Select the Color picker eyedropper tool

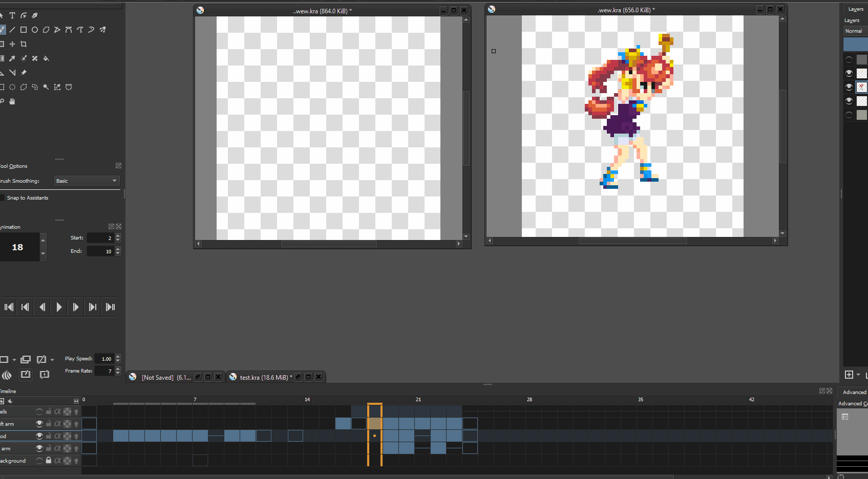pyautogui.click(x=12, y=58)
